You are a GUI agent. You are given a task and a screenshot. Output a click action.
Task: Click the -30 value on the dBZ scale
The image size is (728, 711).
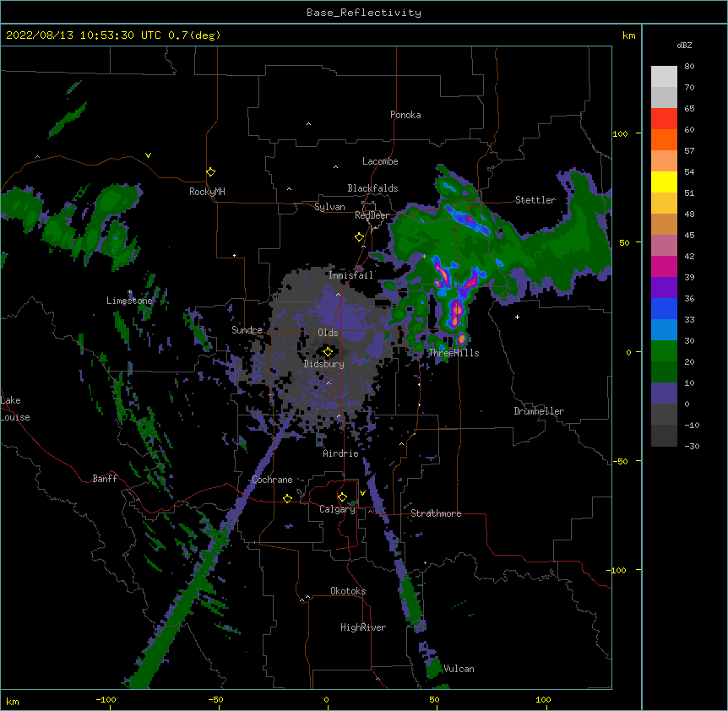click(x=692, y=446)
